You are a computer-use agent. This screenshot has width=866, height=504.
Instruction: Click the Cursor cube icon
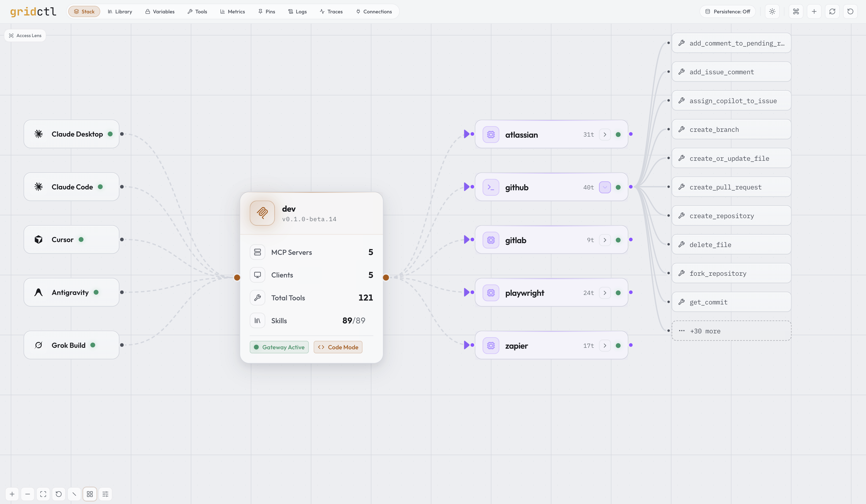38,240
